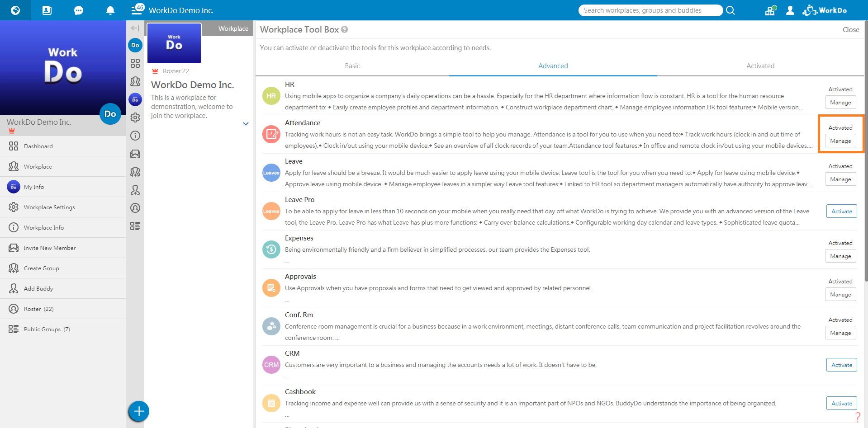This screenshot has height=428, width=868.
Task: Click Manage for the Leave tool
Action: 840,179
